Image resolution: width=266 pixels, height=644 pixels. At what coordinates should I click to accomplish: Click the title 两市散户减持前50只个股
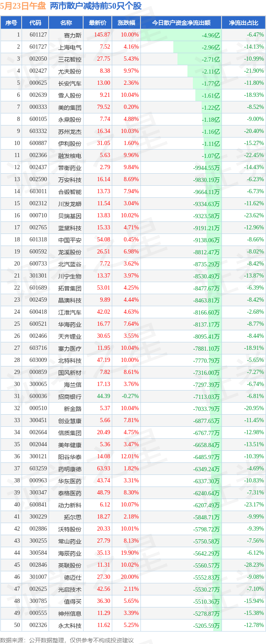tap(96, 6)
